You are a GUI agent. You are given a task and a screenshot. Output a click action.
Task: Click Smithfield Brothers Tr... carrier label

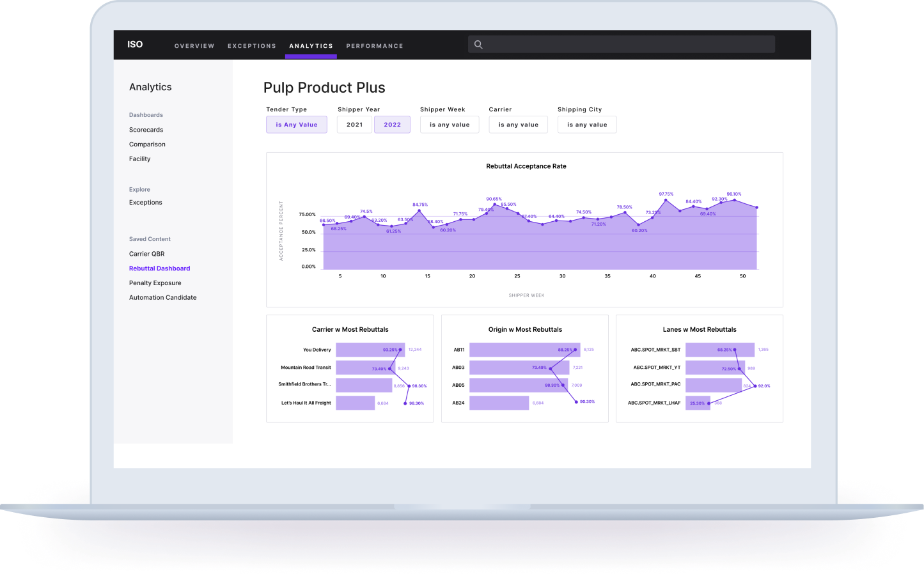coord(304,384)
